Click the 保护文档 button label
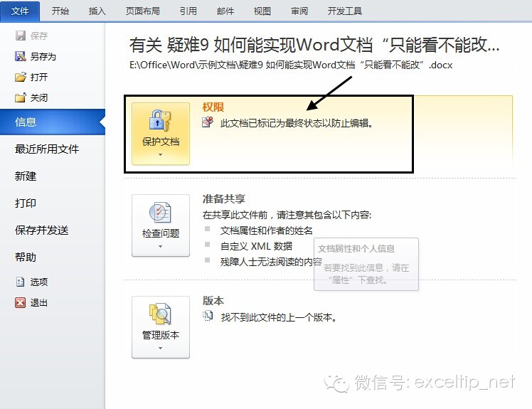 pos(161,142)
